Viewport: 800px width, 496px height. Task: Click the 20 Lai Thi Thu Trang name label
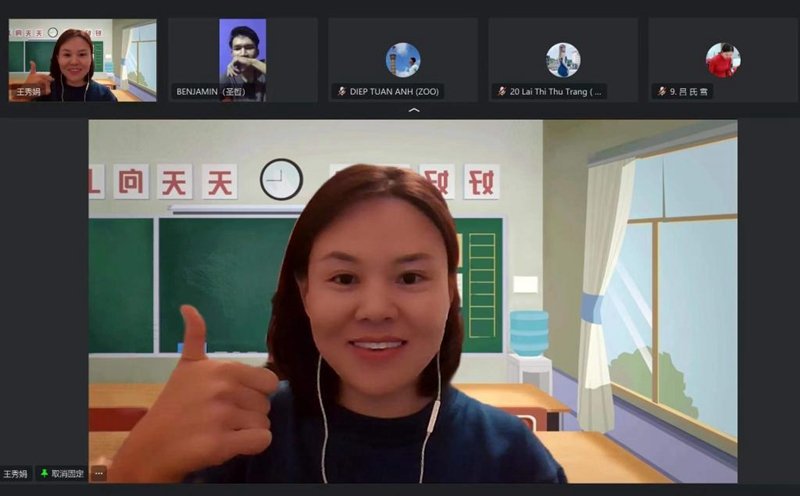pyautogui.click(x=549, y=91)
